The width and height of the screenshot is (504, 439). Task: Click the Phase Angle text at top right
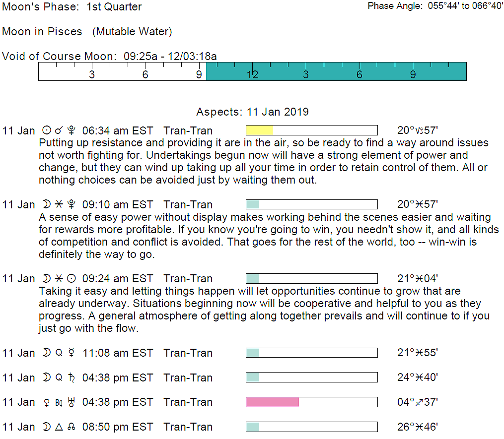point(435,6)
